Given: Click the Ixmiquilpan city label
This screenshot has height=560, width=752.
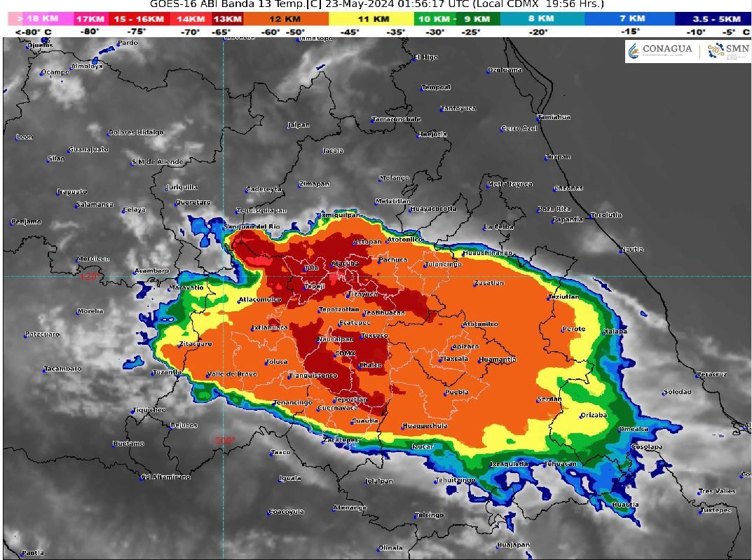Looking at the screenshot, I should [340, 215].
